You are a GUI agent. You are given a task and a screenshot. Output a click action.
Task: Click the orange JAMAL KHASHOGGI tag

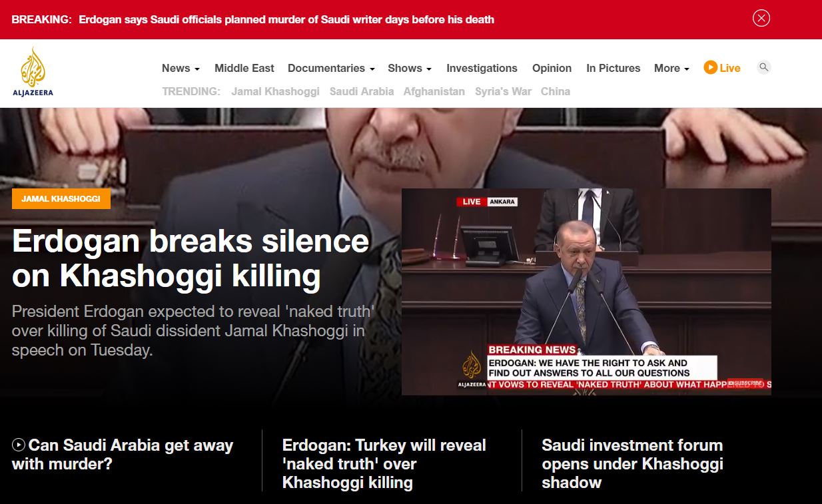click(x=61, y=198)
